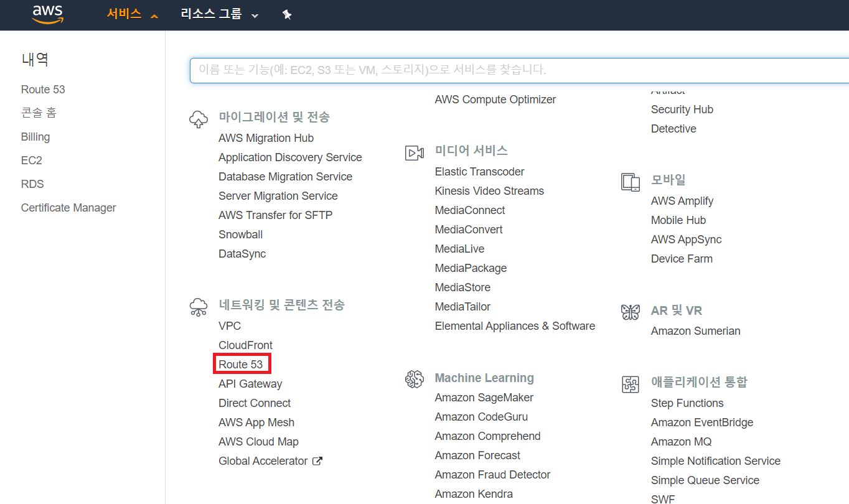Screen dimensions: 849x504
Task: Open Route 53 under networking category
Action: pos(241,365)
